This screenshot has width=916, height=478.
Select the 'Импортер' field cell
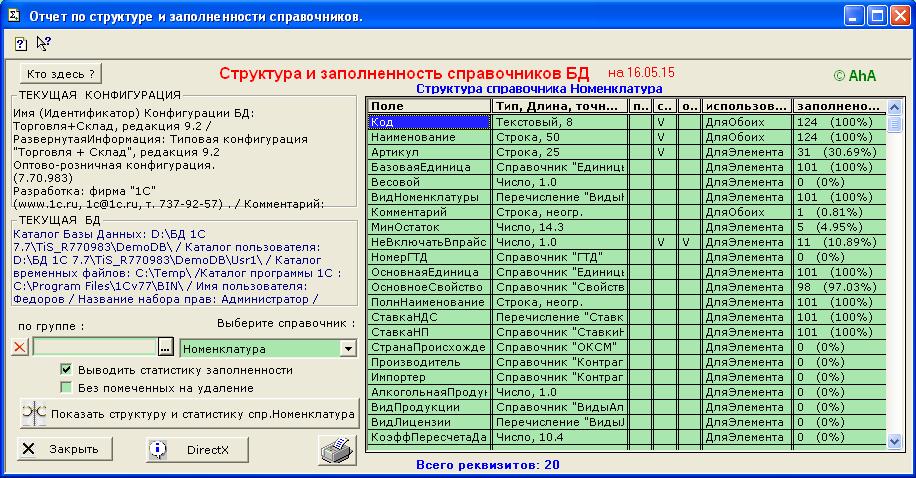pos(429,377)
